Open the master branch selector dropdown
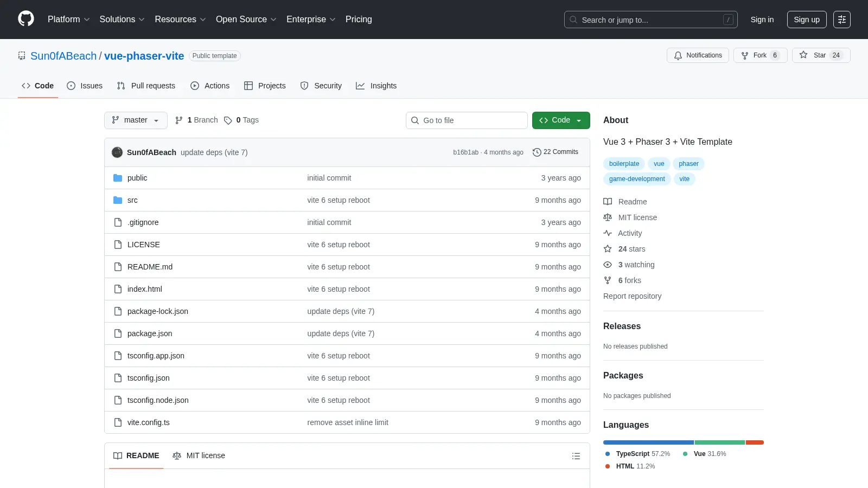This screenshot has width=868, height=488. click(136, 120)
